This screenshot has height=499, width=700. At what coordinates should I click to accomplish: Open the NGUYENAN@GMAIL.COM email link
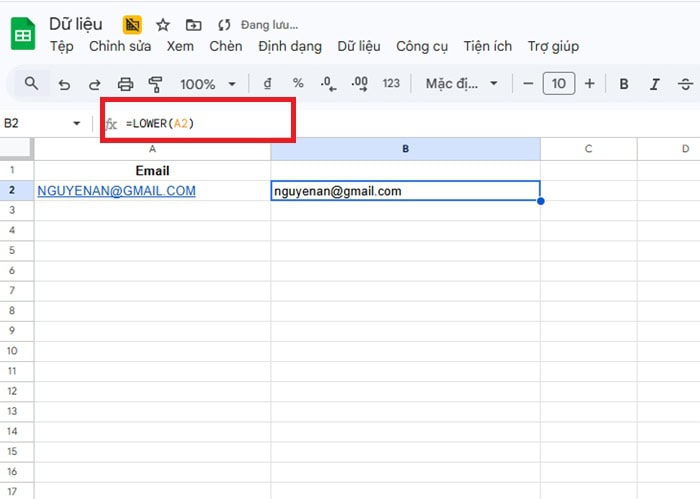(116, 191)
